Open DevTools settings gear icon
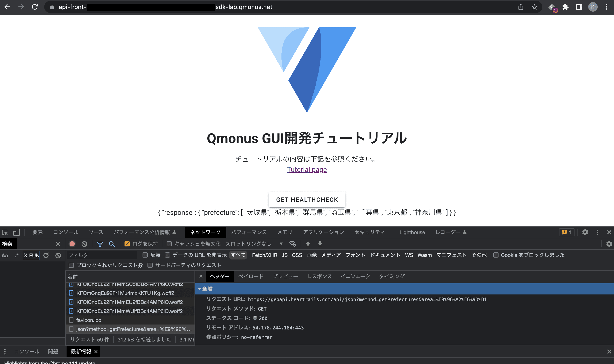 coord(585,232)
